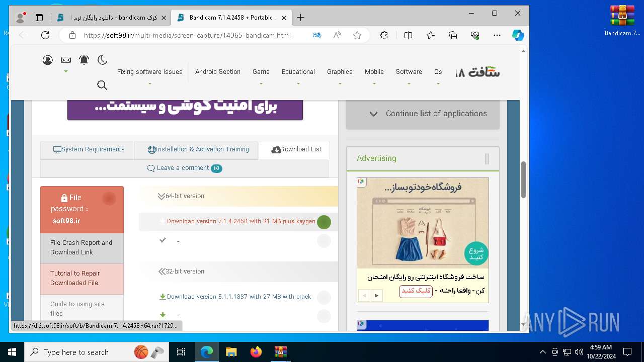Open the Edge profile icon
Screen dimensions: 644x362
click(20, 18)
